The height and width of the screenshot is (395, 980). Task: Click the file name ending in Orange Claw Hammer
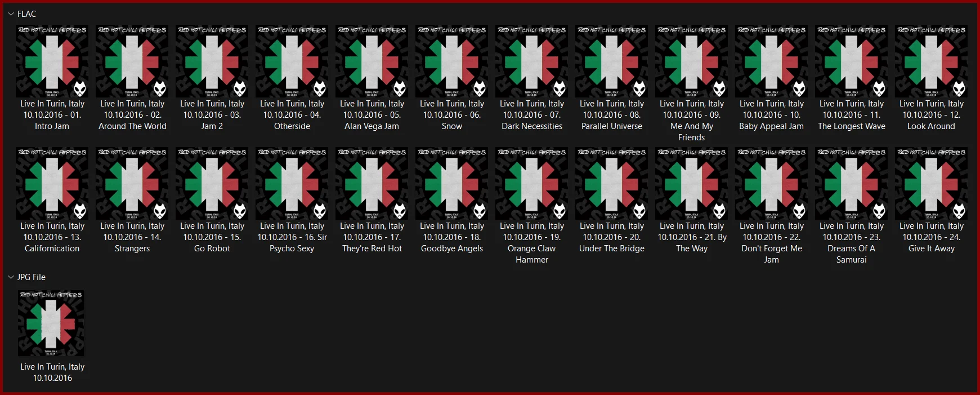(x=532, y=243)
